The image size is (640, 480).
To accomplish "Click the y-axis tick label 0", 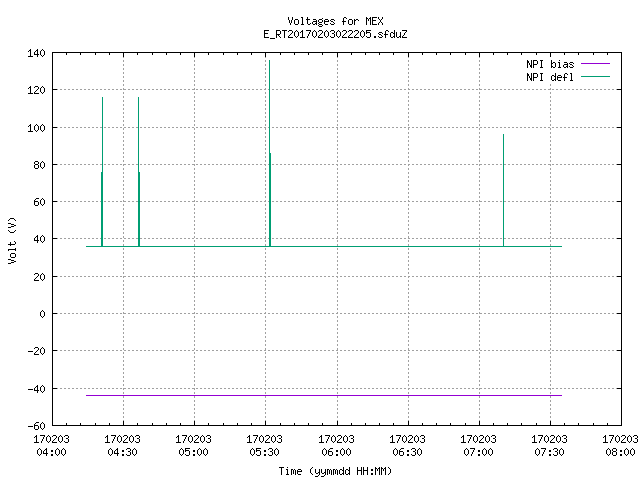I will tap(42, 314).
